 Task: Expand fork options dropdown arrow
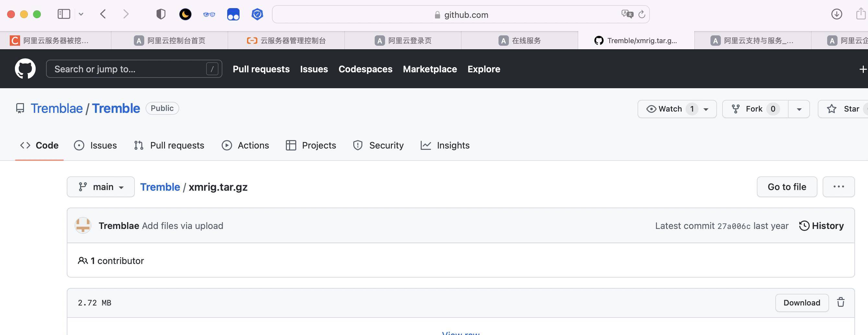(x=799, y=109)
